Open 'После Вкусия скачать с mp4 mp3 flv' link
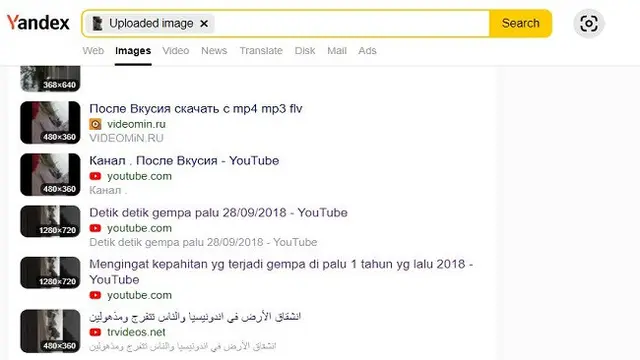Screen dimensions: 640x360 (196, 109)
